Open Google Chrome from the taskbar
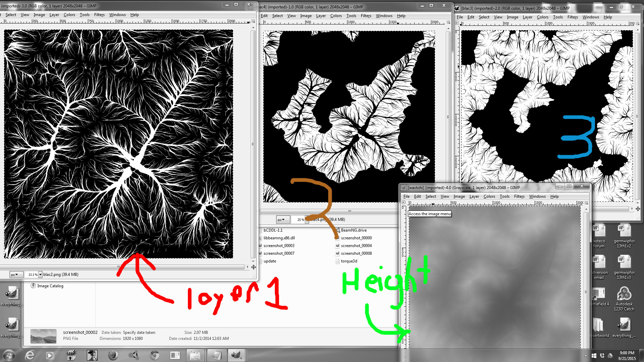 [154, 355]
